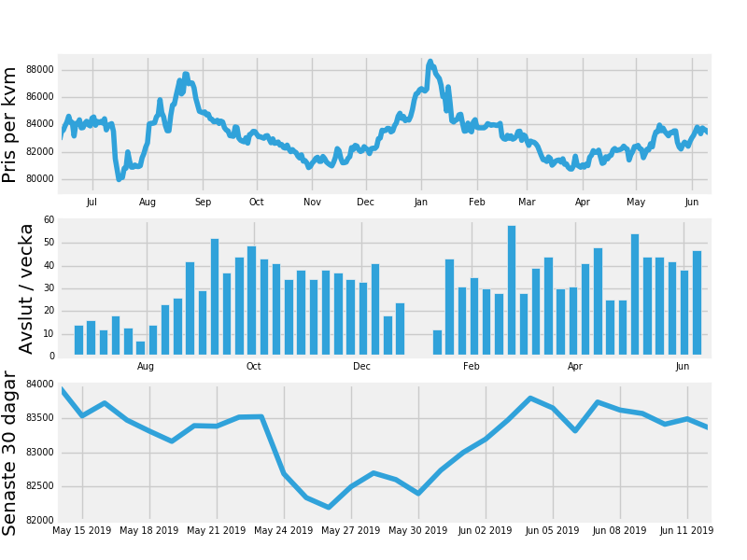This screenshot has width=747, height=560.
Task: Click the Nov month label
Action: [312, 202]
